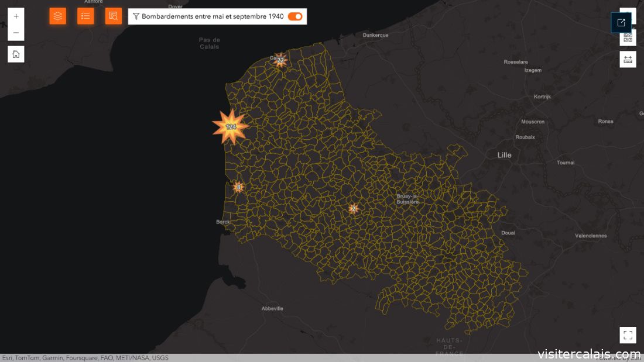Click the Douai map label
This screenshot has height=362, width=644.
coord(508,233)
